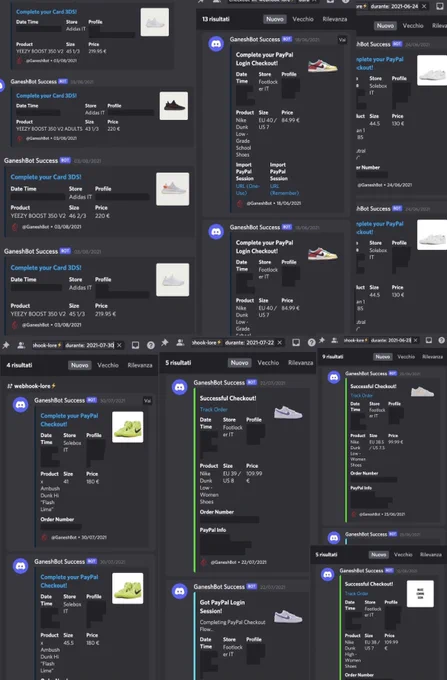Click GaneshBot avatar on Ambush size 45.5 message

20,566
